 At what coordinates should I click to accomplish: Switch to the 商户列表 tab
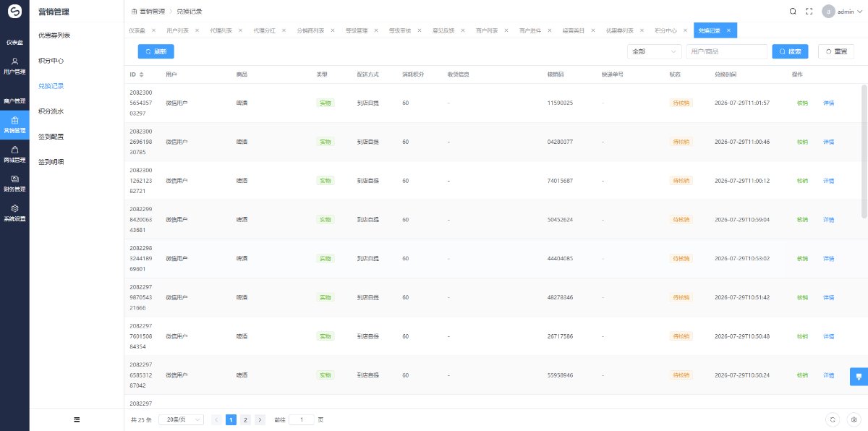click(487, 30)
